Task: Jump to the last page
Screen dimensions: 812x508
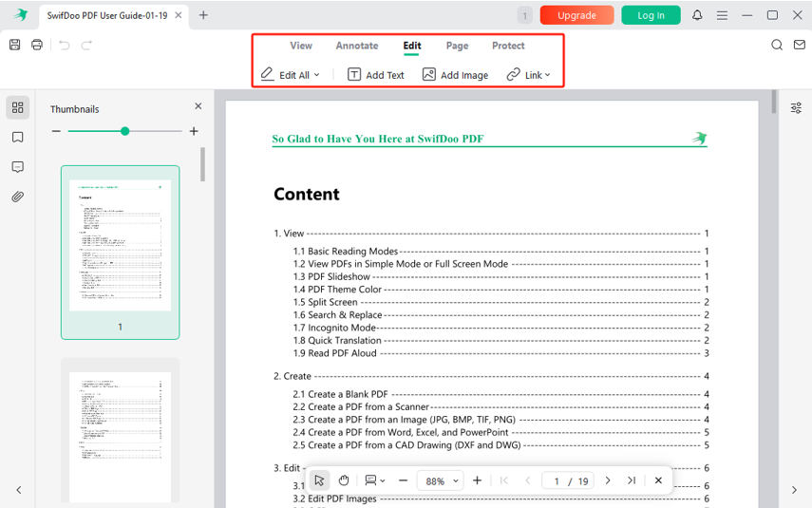Action: click(632, 480)
